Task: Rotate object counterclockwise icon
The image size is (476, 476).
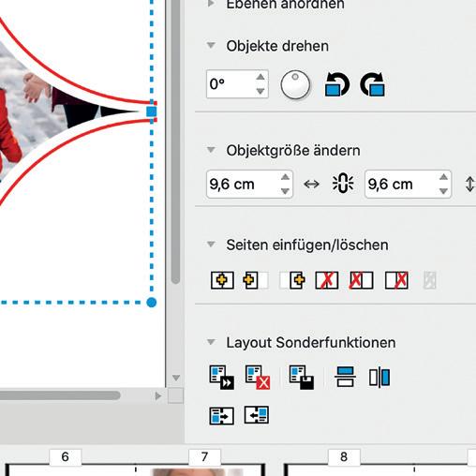Action: [x=337, y=84]
